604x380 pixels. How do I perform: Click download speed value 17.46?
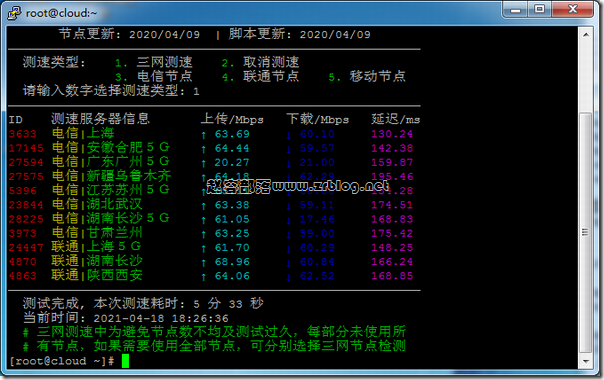point(317,219)
